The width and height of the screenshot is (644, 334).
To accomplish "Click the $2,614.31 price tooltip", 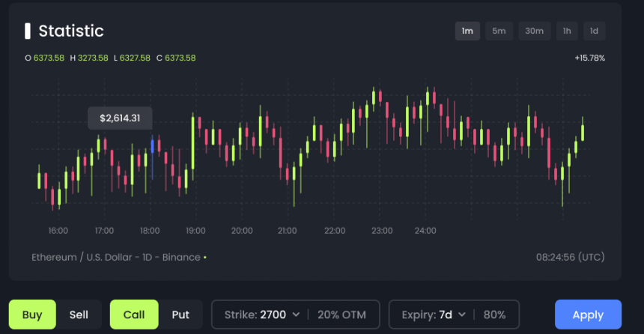I will (x=120, y=118).
